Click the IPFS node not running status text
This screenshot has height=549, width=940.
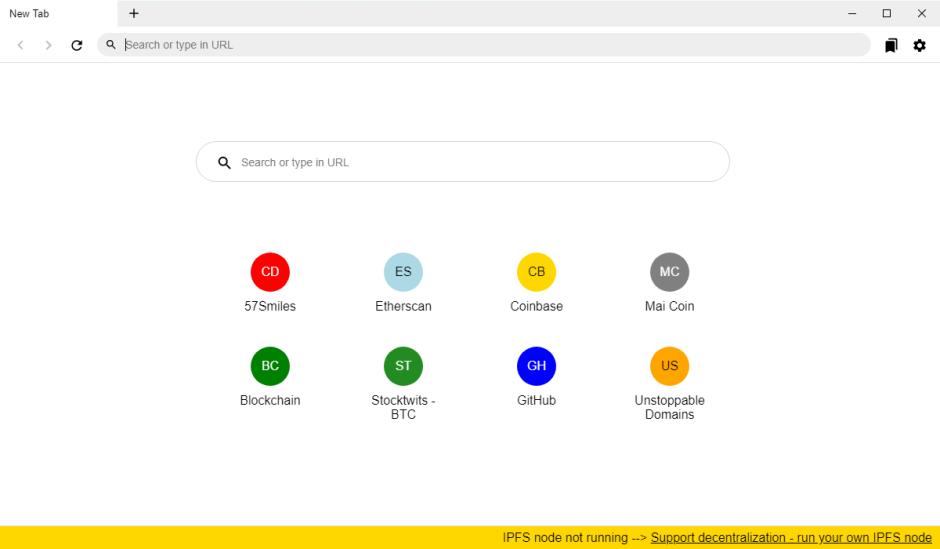565,538
